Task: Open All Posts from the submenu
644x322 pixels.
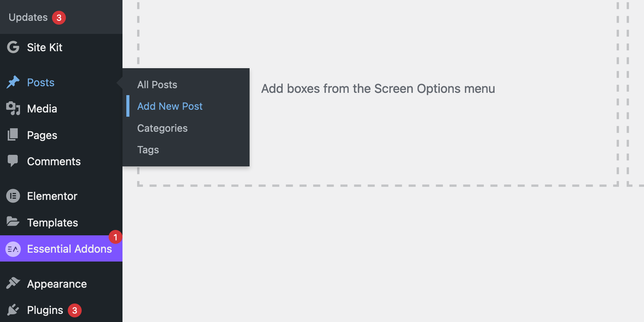Action: pos(157,85)
